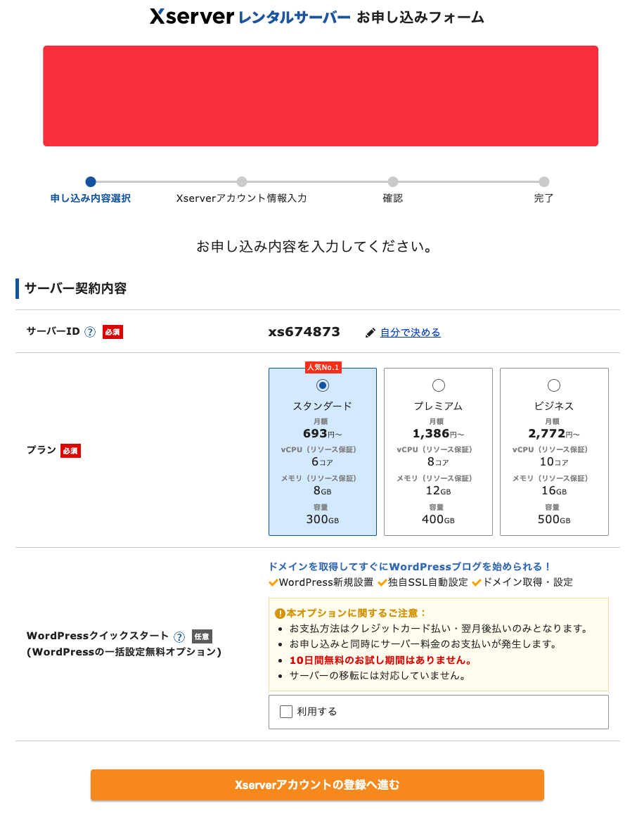644x820 pixels.
Task: Click the 任意 badge next to WordPressクイックスタート
Action: pos(202,636)
